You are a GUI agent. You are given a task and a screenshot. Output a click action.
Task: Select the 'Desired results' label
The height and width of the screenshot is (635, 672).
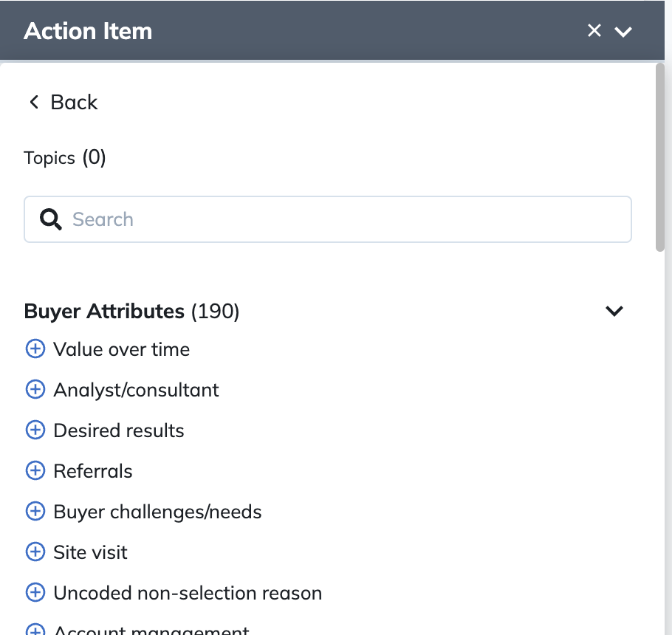pos(119,430)
